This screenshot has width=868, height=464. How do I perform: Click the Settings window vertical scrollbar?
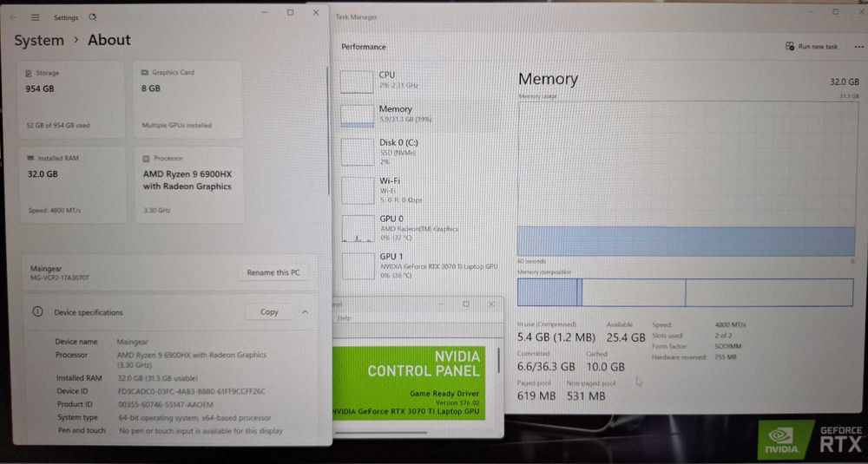click(x=329, y=130)
